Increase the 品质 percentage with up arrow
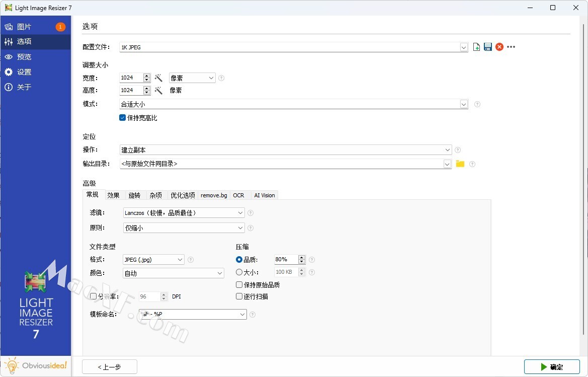 click(302, 257)
